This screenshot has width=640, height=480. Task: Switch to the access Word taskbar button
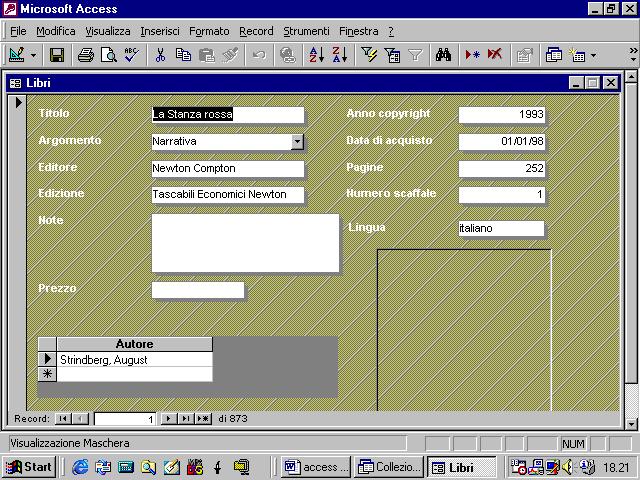316,467
